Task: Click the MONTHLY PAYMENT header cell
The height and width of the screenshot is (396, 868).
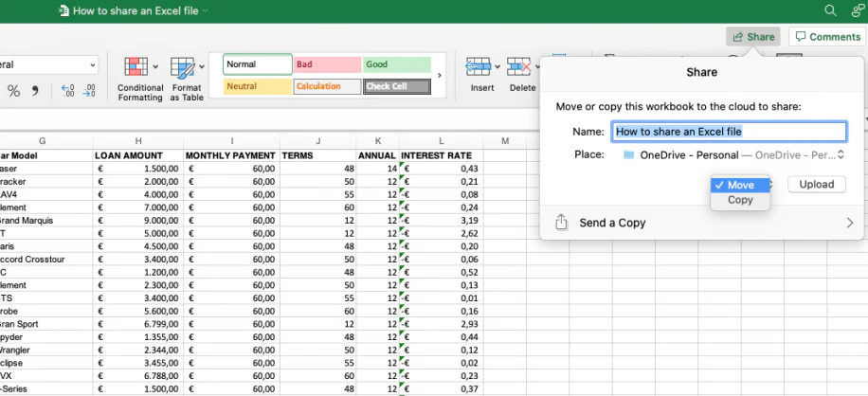Action: point(232,155)
